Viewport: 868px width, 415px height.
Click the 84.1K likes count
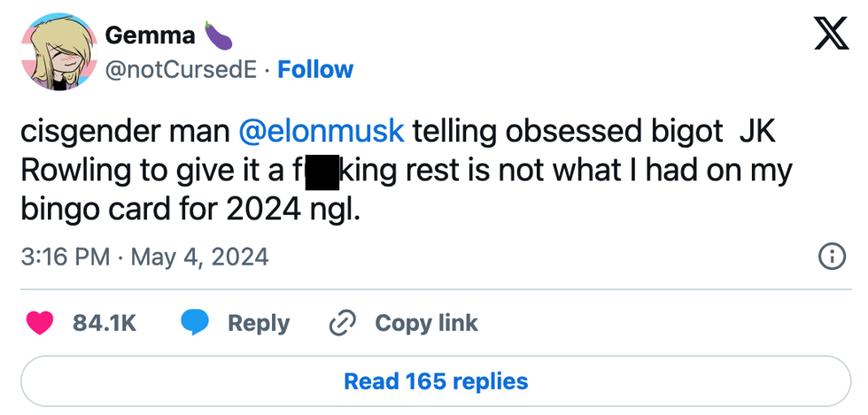coord(105,323)
